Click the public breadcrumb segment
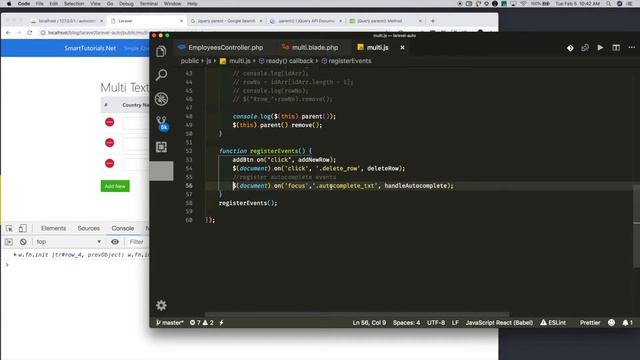This screenshot has height=360, width=640. (x=189, y=61)
